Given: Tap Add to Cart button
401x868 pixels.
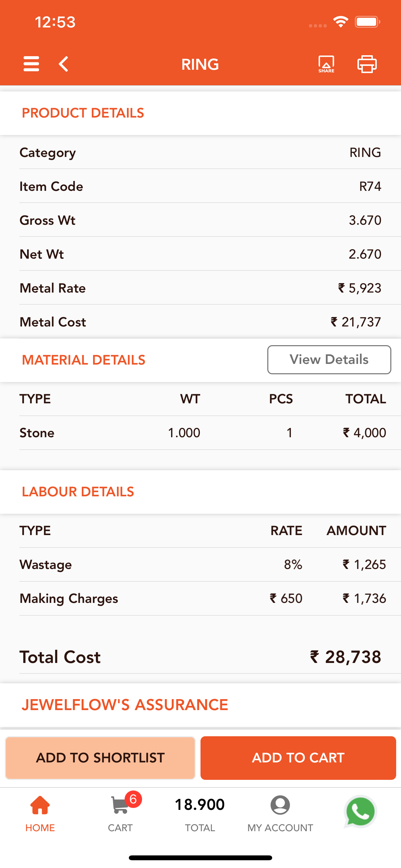Looking at the screenshot, I should tap(298, 758).
